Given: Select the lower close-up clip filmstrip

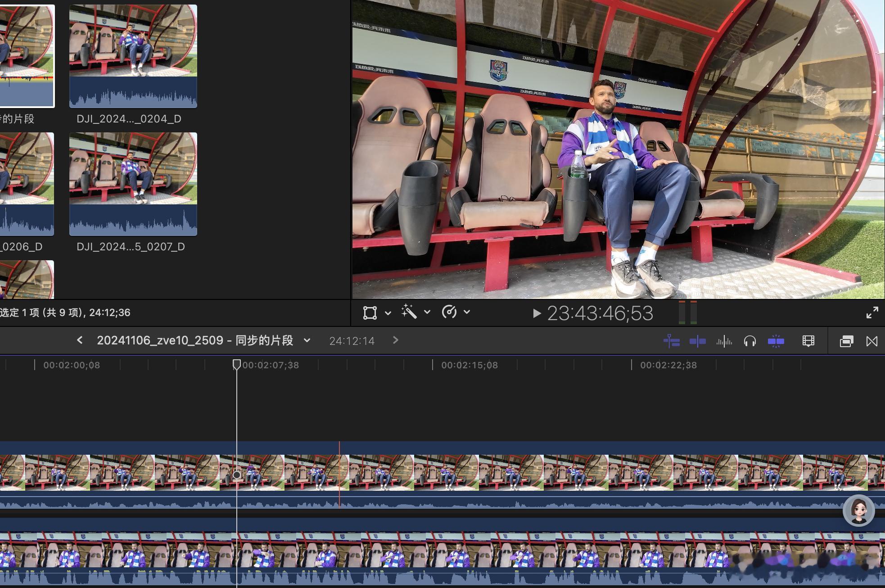Looking at the screenshot, I should pyautogui.click(x=442, y=549).
